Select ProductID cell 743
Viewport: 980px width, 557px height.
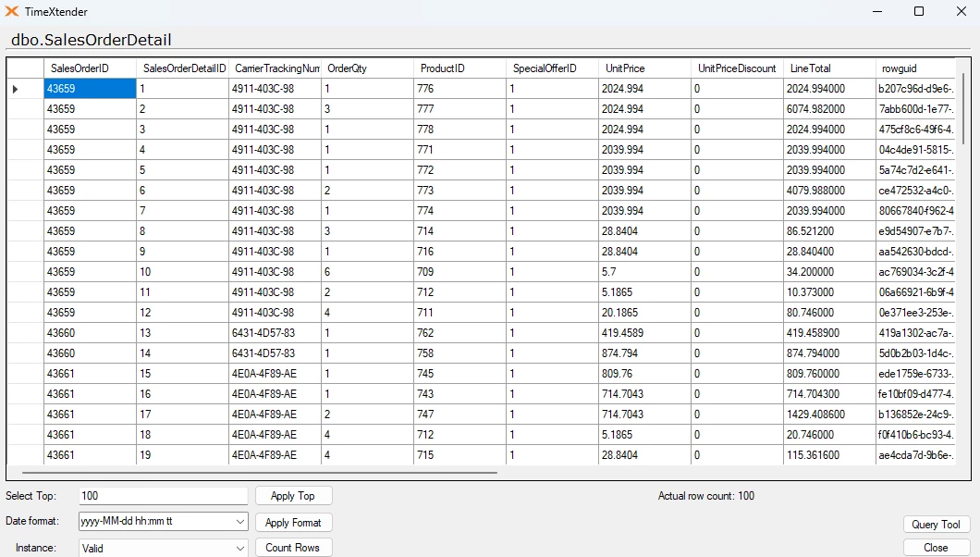pyautogui.click(x=460, y=394)
